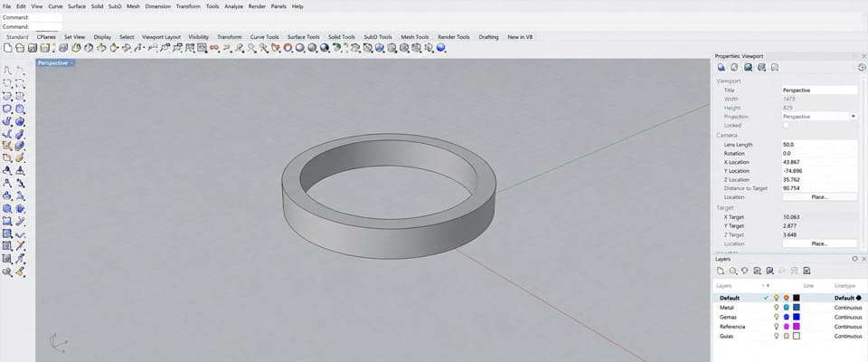Click the history clock icon in Properties panel

pos(862,67)
